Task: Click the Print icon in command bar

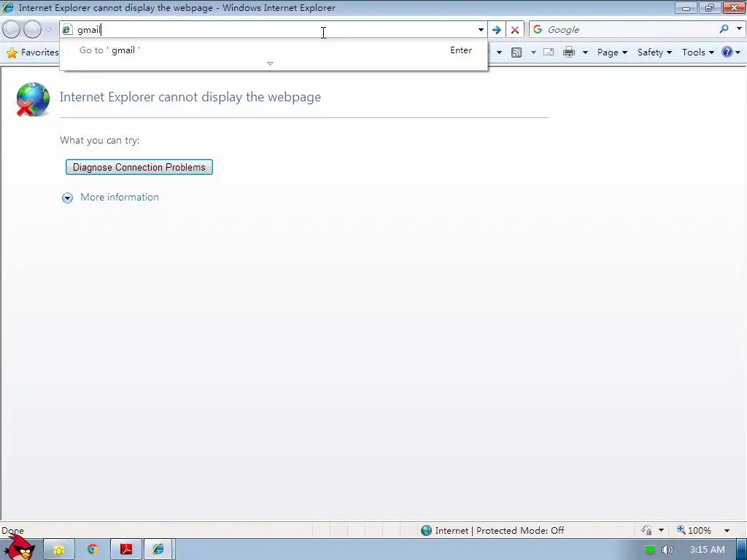Action: 569,52
